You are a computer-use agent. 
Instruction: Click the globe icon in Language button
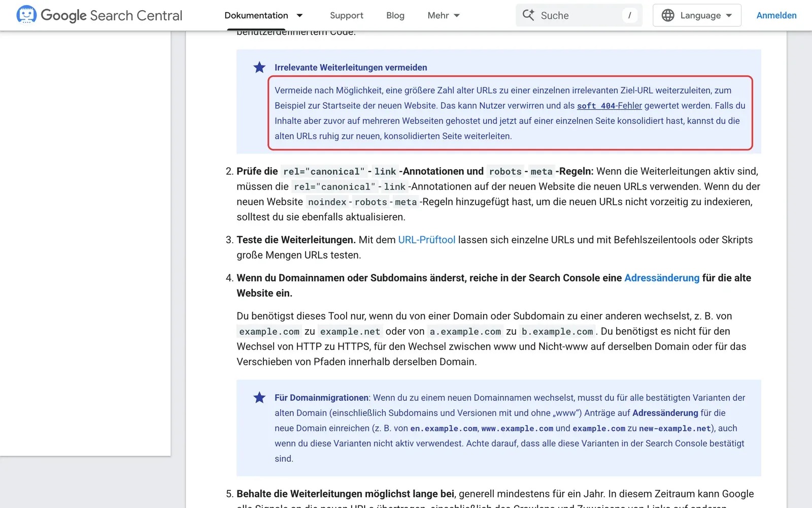[x=668, y=15]
